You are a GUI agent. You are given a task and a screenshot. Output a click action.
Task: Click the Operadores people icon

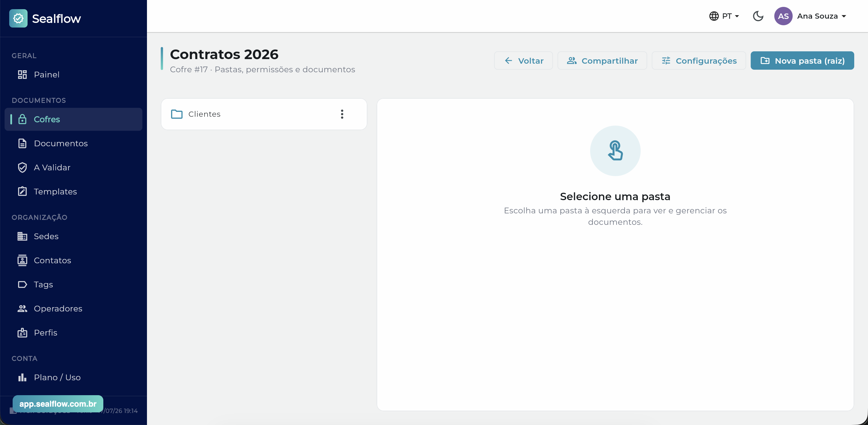click(22, 309)
